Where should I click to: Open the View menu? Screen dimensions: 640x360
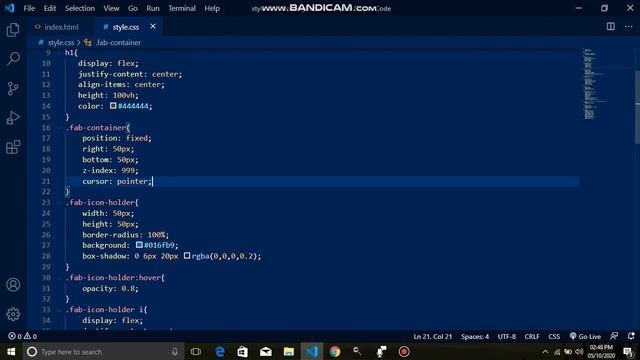pyautogui.click(x=111, y=8)
